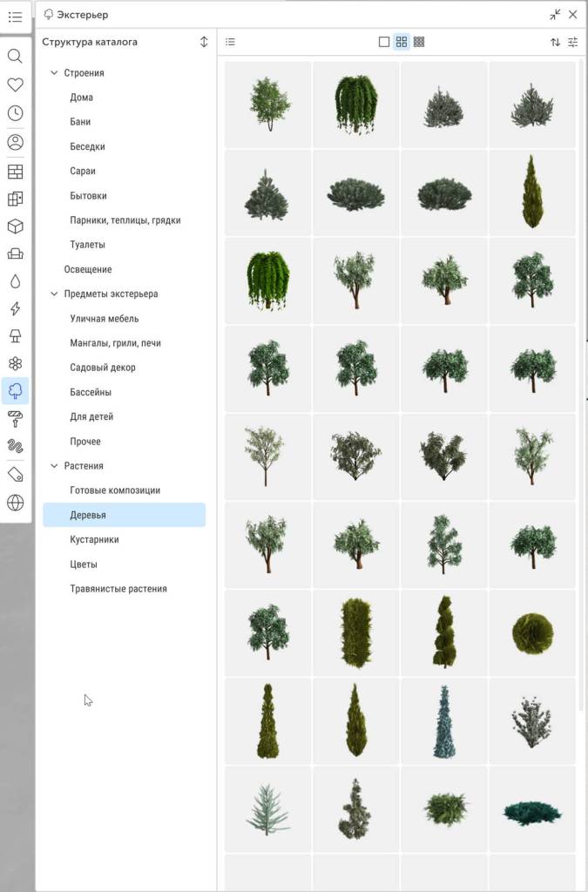Open the user profile icon

point(15,142)
